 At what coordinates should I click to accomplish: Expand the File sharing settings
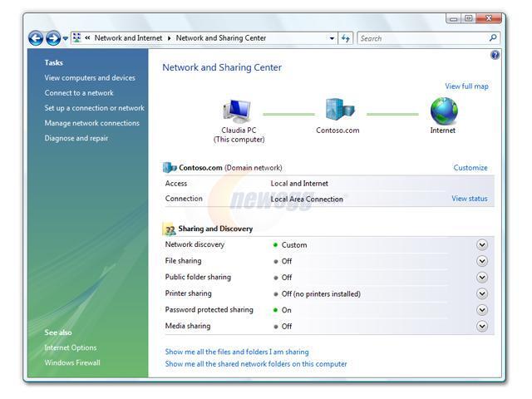(482, 261)
